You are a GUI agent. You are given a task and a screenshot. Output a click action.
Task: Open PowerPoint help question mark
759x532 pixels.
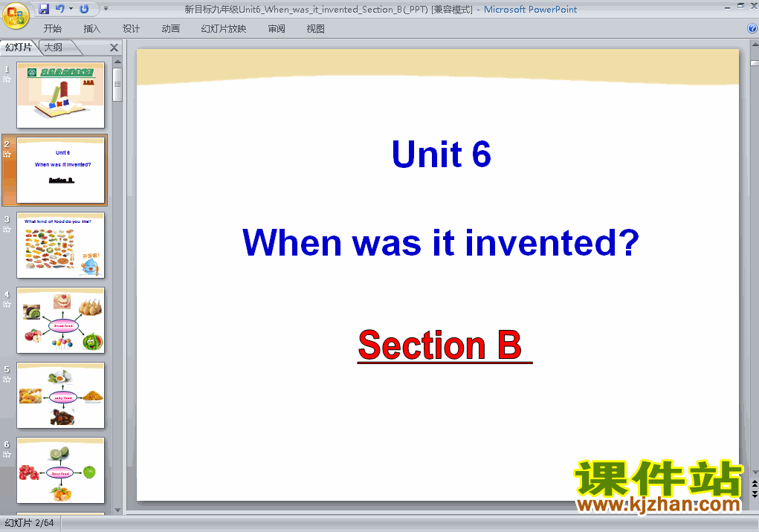coord(752,28)
